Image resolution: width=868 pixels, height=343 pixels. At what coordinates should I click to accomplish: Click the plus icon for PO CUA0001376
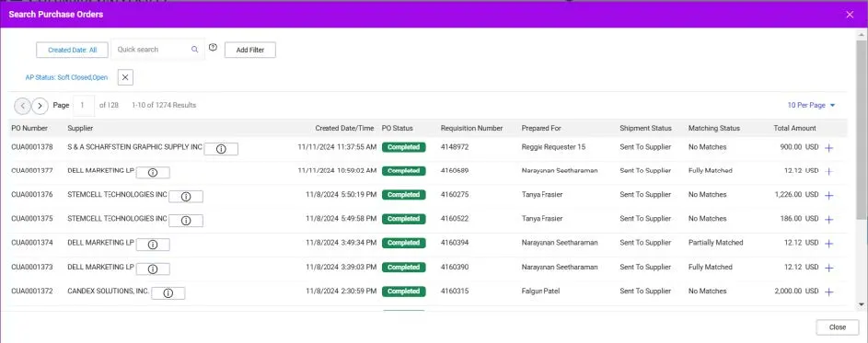828,195
